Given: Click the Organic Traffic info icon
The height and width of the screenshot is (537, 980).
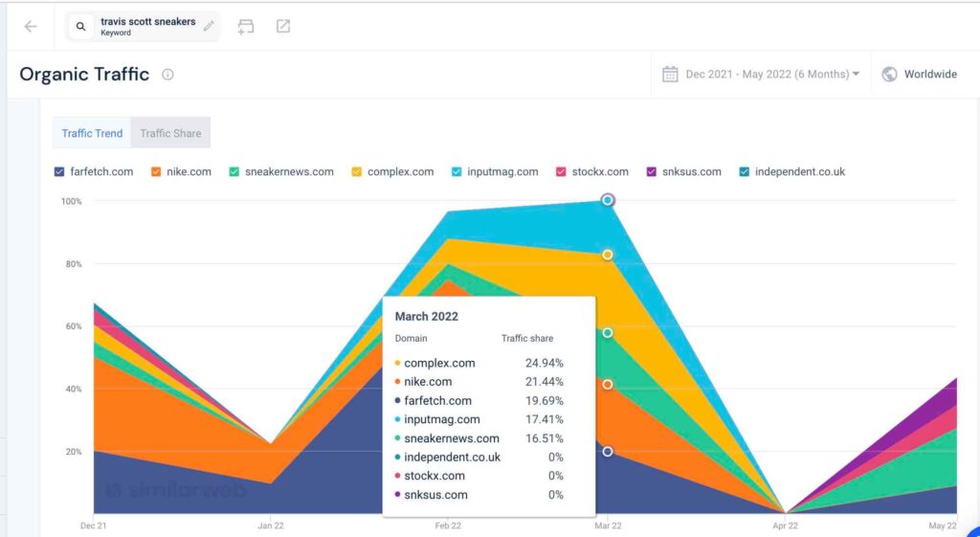Looking at the screenshot, I should [x=168, y=75].
